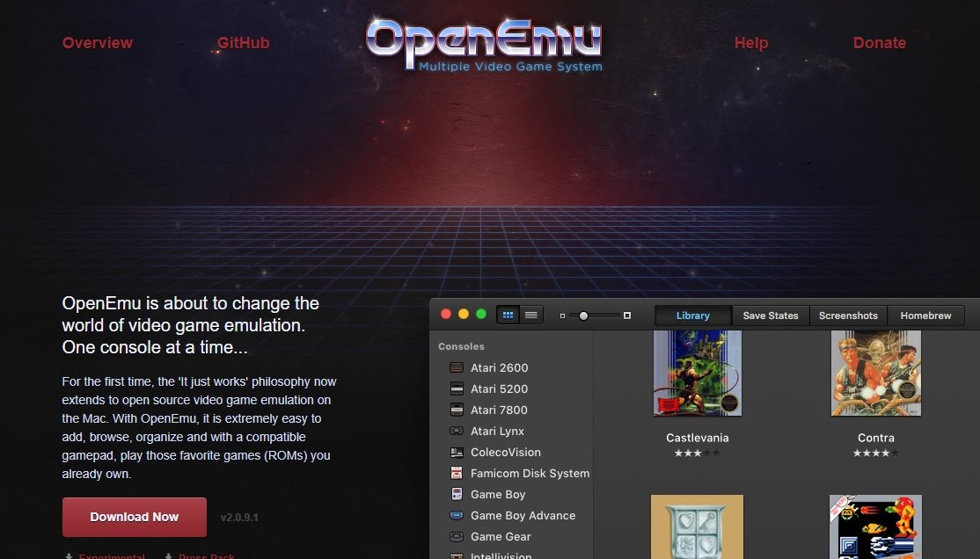Switch to grid view in the toolbar

[508, 316]
